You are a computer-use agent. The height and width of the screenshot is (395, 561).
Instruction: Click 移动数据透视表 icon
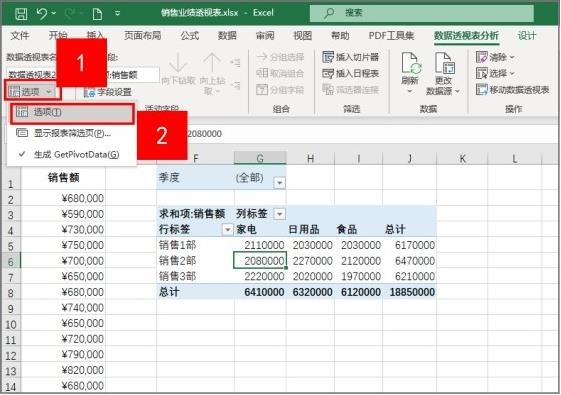tap(482, 89)
